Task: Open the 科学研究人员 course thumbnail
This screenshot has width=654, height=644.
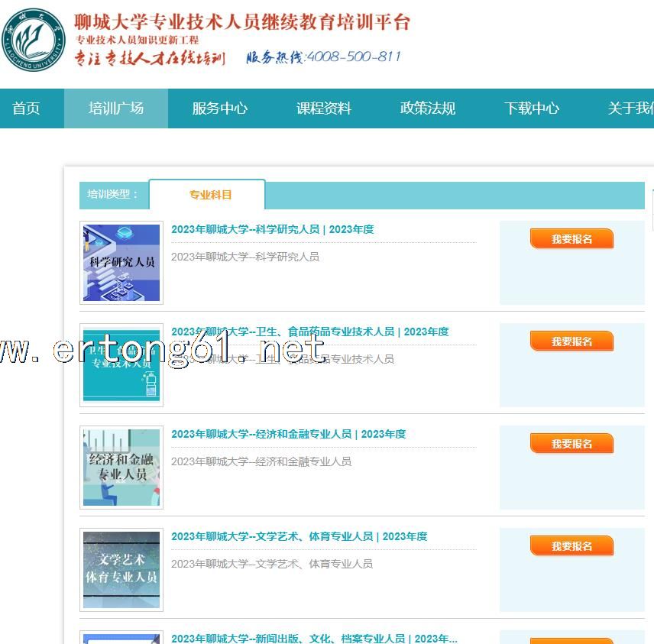Action: tap(121, 263)
